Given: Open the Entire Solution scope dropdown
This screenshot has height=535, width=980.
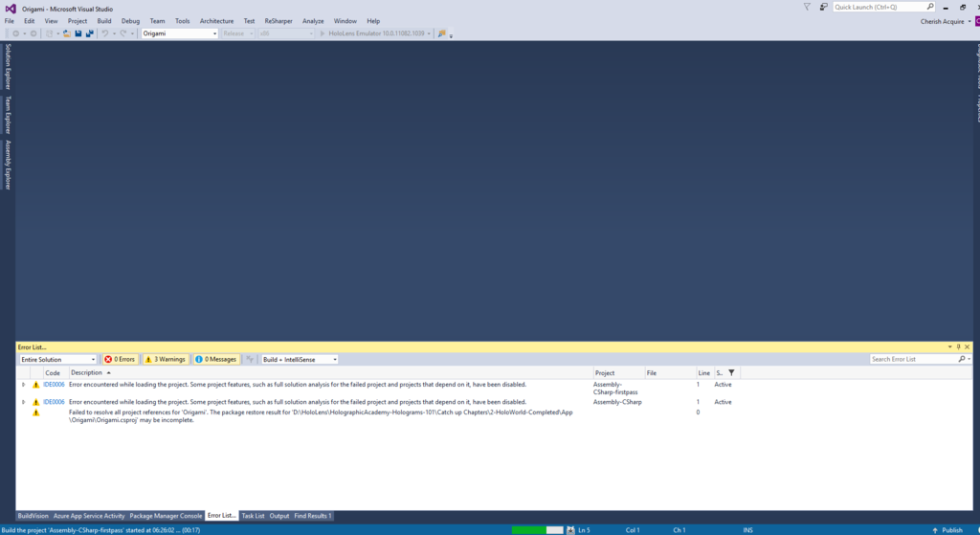Looking at the screenshot, I should point(57,359).
